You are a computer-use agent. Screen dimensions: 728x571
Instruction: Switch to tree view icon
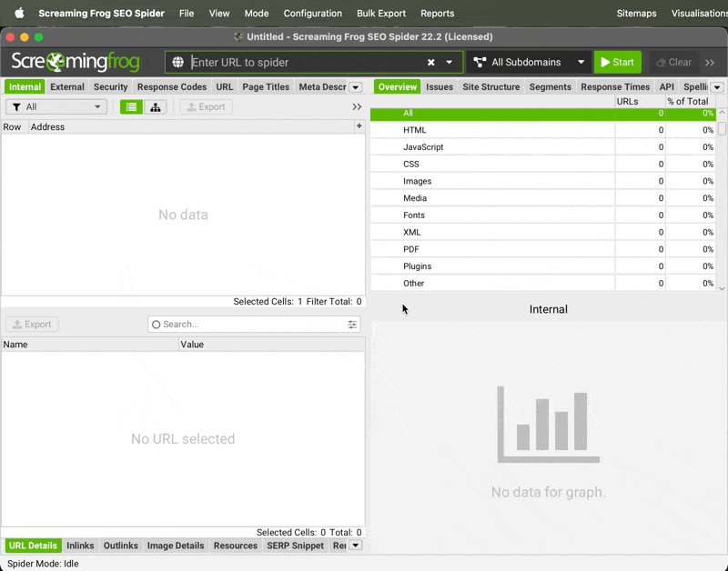coord(156,107)
